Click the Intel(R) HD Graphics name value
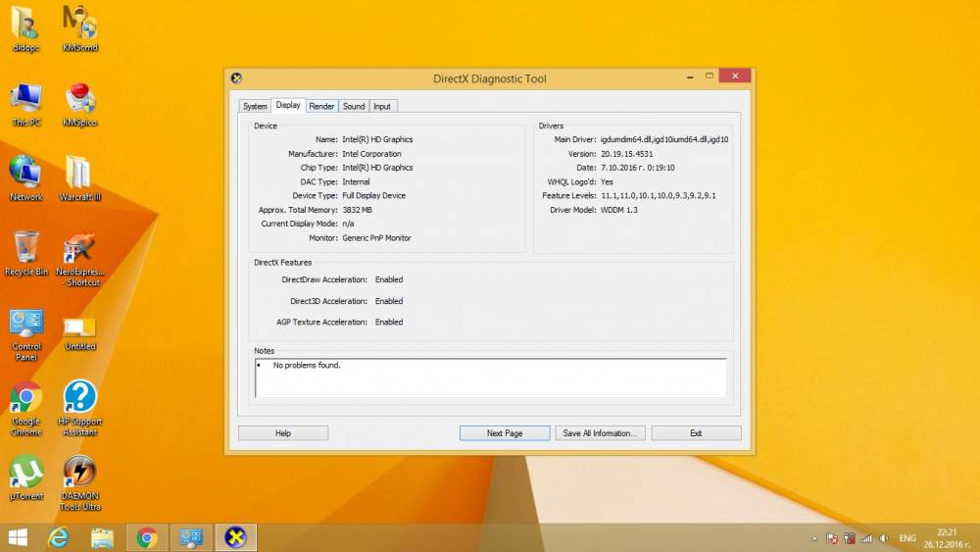 click(x=377, y=139)
